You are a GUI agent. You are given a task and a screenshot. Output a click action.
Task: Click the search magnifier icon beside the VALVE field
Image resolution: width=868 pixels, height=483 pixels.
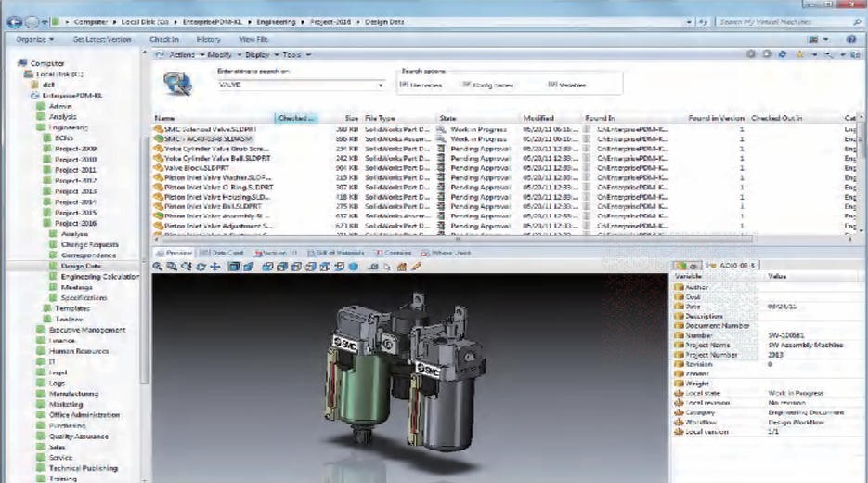tap(175, 84)
